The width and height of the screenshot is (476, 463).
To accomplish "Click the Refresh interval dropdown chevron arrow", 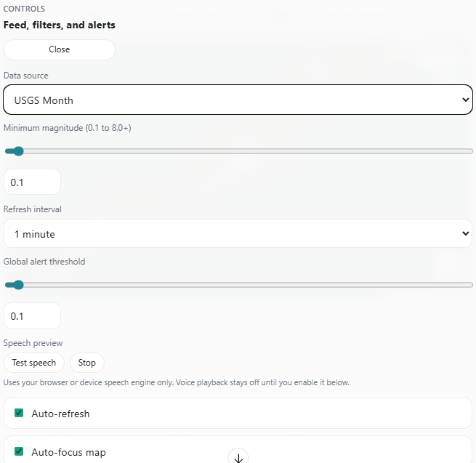I will coord(465,234).
